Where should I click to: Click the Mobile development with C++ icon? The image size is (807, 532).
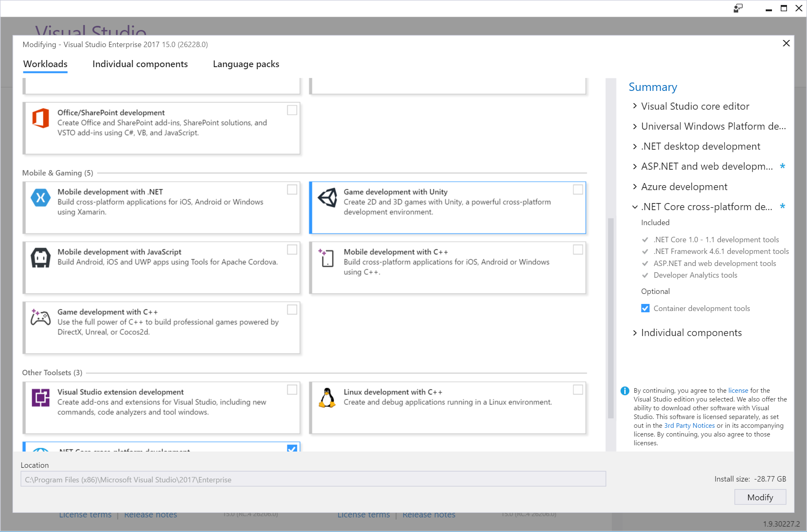(x=327, y=258)
